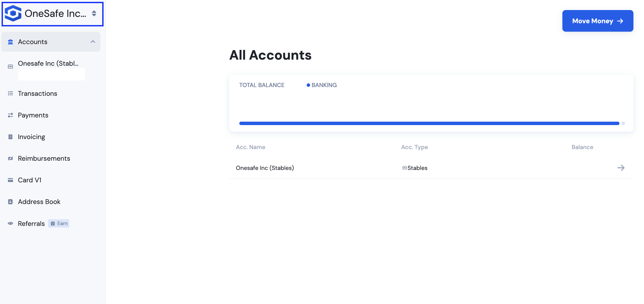Viewport: 644px width, 304px height.
Task: Click the Earn gift badge
Action: pyautogui.click(x=59, y=224)
